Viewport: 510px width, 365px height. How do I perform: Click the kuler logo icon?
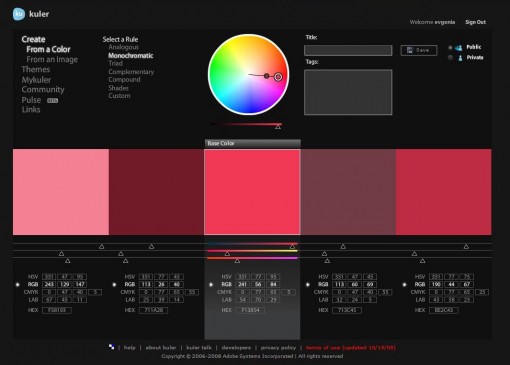(19, 14)
